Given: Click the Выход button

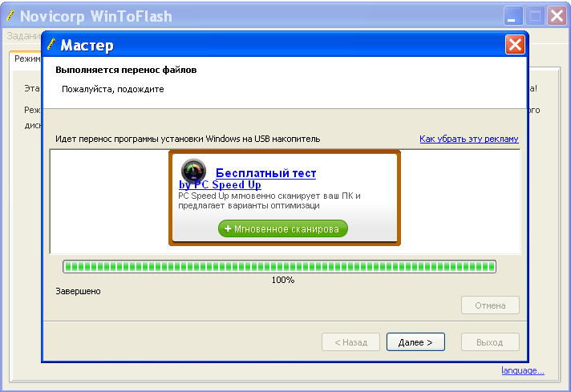Looking at the screenshot, I should (x=490, y=342).
